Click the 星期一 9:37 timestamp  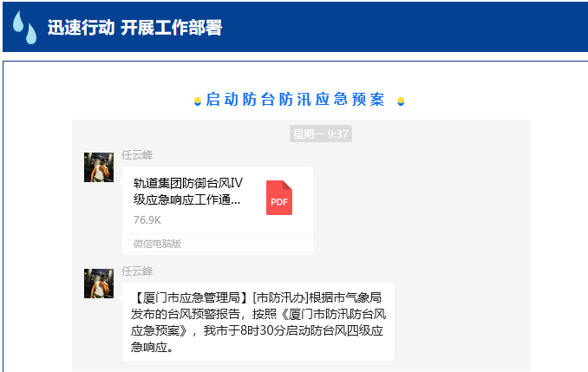321,134
